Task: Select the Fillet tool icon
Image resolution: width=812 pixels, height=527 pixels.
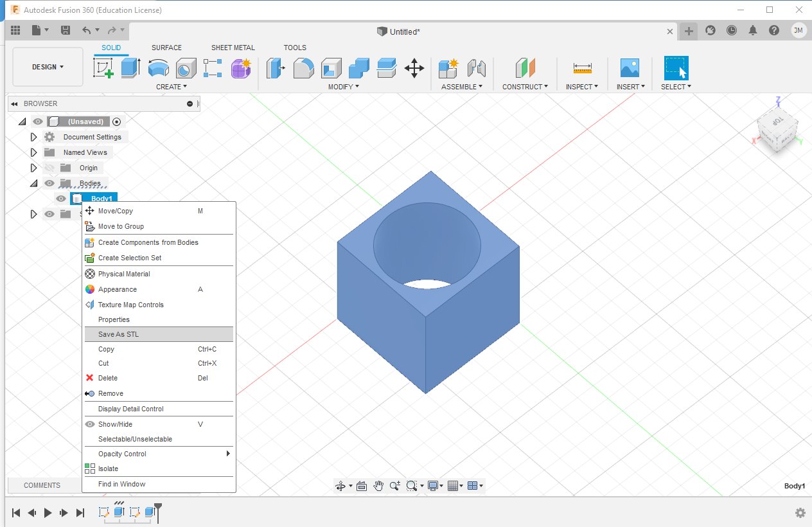Action: [304, 67]
